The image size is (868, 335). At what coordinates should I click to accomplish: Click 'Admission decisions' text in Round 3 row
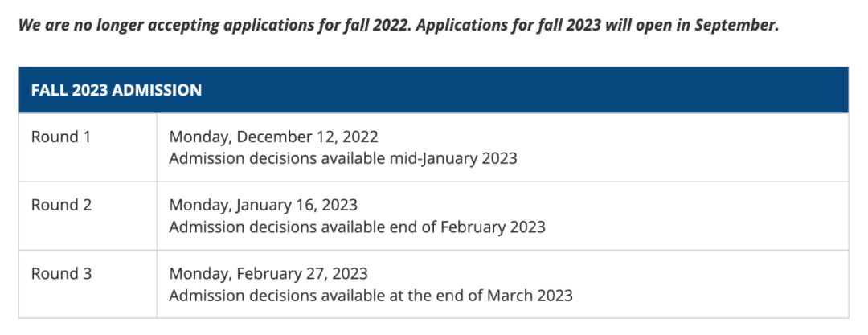point(244,296)
